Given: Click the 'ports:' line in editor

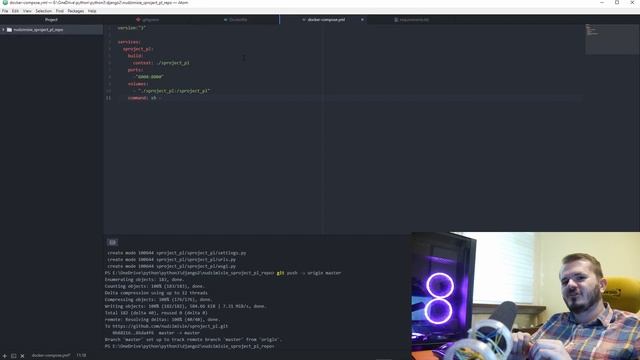Looking at the screenshot, I should pyautogui.click(x=135, y=70).
